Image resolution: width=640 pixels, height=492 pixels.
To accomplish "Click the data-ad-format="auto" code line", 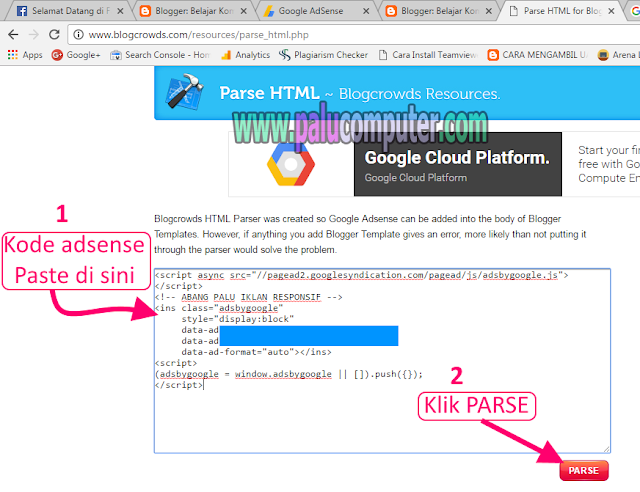I will pyautogui.click(x=256, y=352).
